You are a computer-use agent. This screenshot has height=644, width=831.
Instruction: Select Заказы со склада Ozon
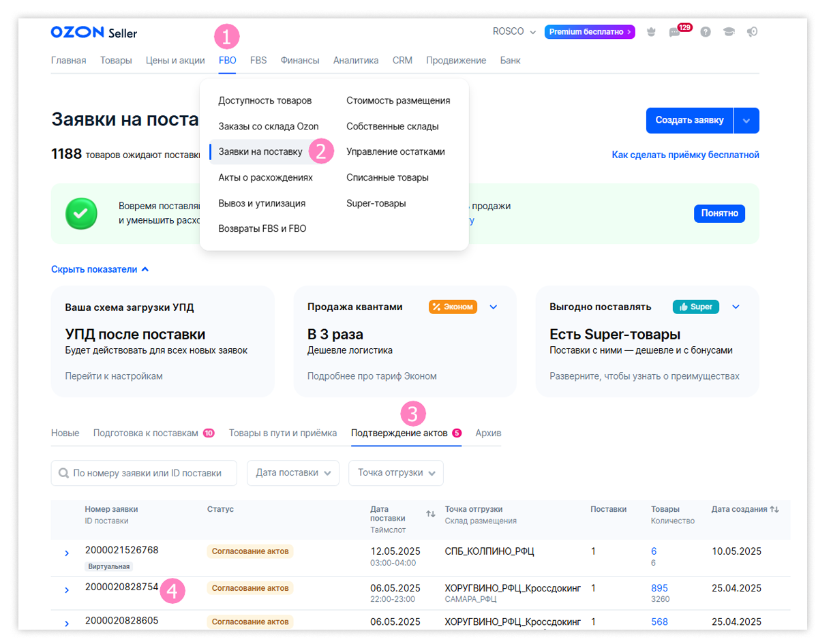[269, 126]
